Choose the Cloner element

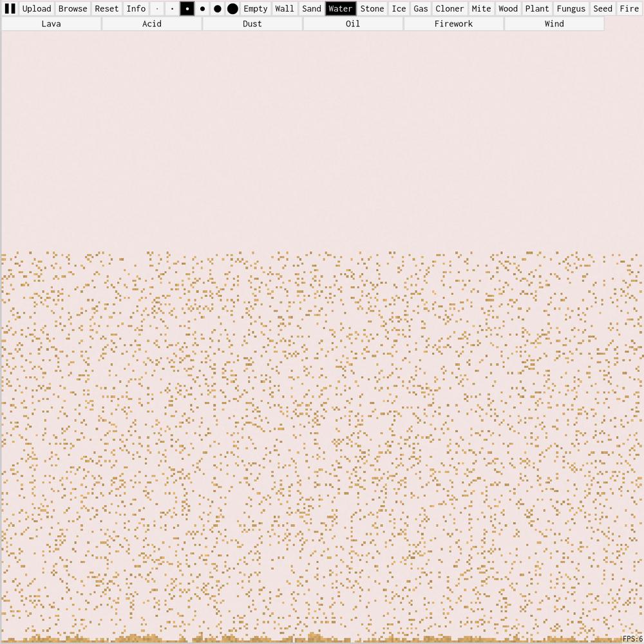450,8
